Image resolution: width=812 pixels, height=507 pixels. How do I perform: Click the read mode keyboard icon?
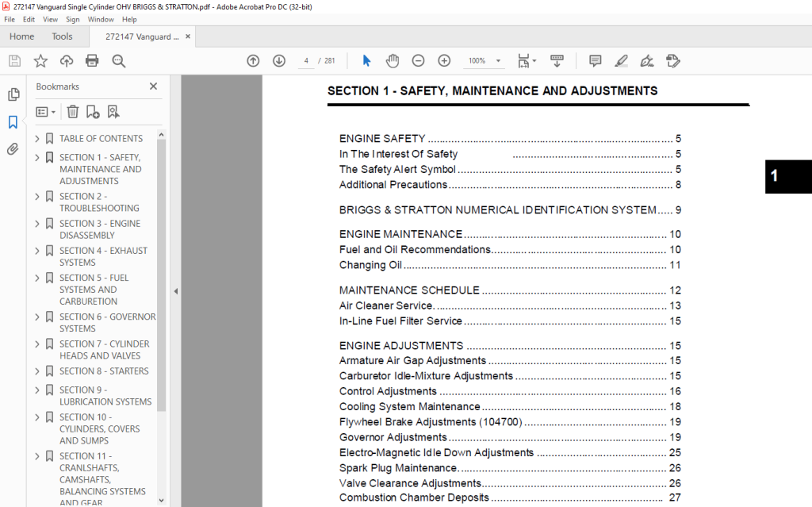click(x=557, y=61)
